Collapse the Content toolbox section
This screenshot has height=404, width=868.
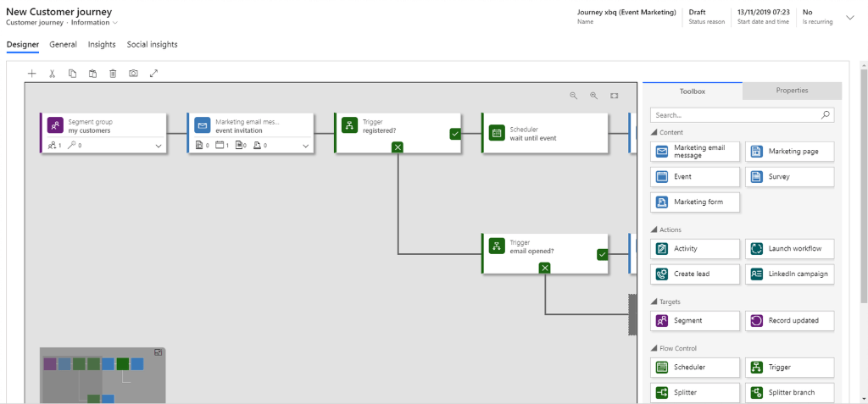pos(654,132)
